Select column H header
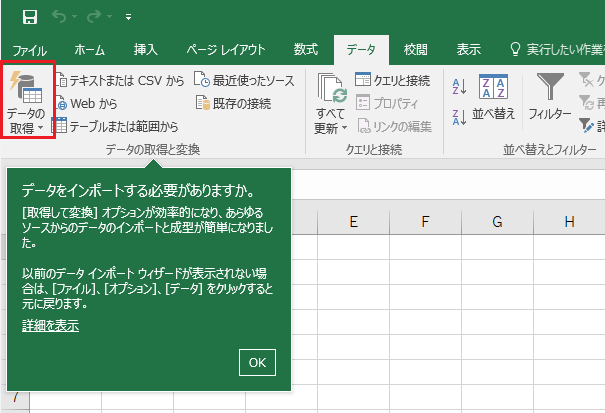The height and width of the screenshot is (413, 605). (569, 222)
